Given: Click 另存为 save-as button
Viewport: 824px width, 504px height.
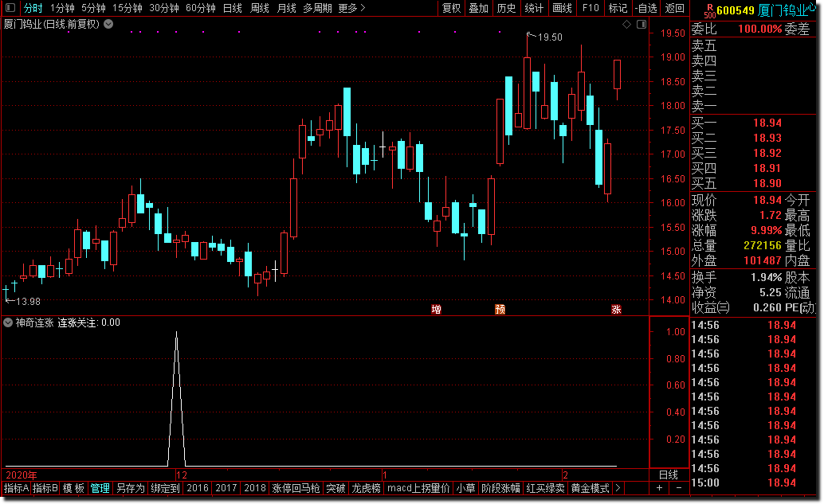Looking at the screenshot, I should (x=131, y=488).
